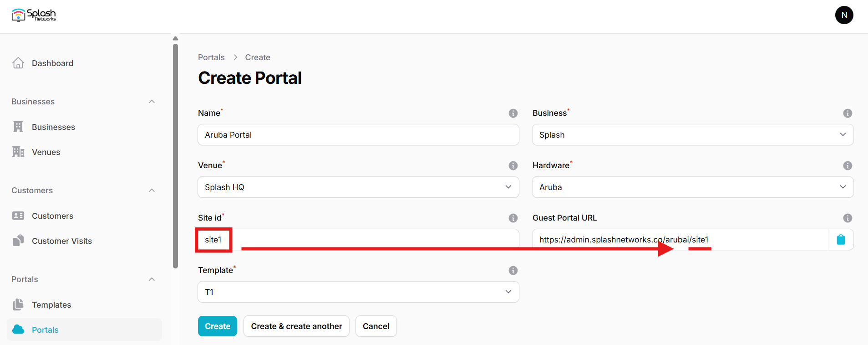Screen dimensions: 868x345
Task: Open Templates page in sidebar
Action: [84, 304]
